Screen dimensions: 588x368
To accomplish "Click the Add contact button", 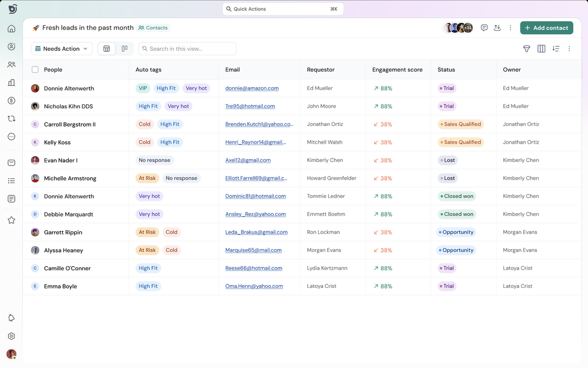I will pyautogui.click(x=546, y=28).
